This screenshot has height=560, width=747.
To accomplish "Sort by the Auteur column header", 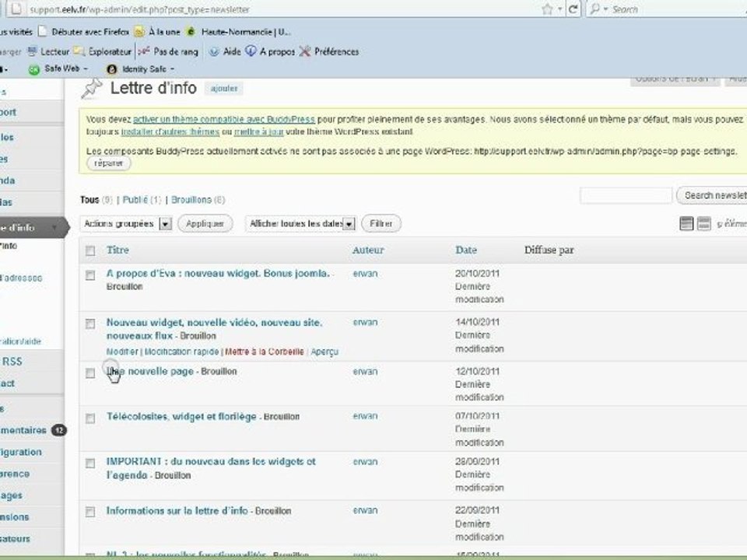I will (x=368, y=250).
